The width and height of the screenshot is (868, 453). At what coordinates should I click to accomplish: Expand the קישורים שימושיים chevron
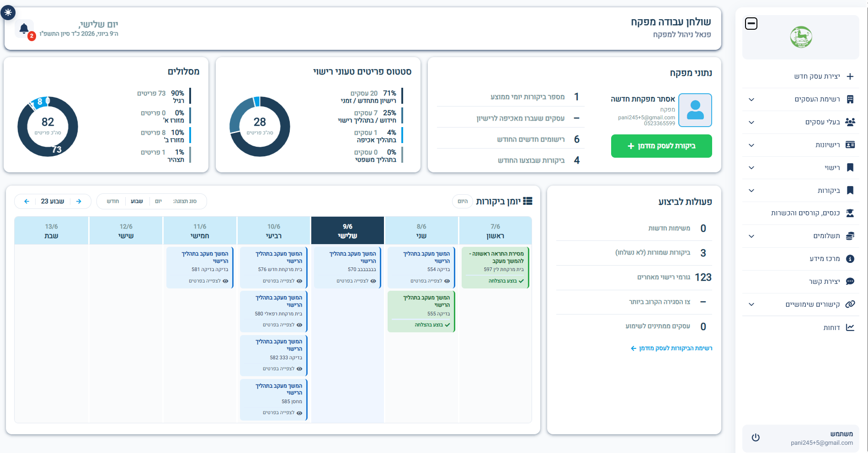(751, 304)
